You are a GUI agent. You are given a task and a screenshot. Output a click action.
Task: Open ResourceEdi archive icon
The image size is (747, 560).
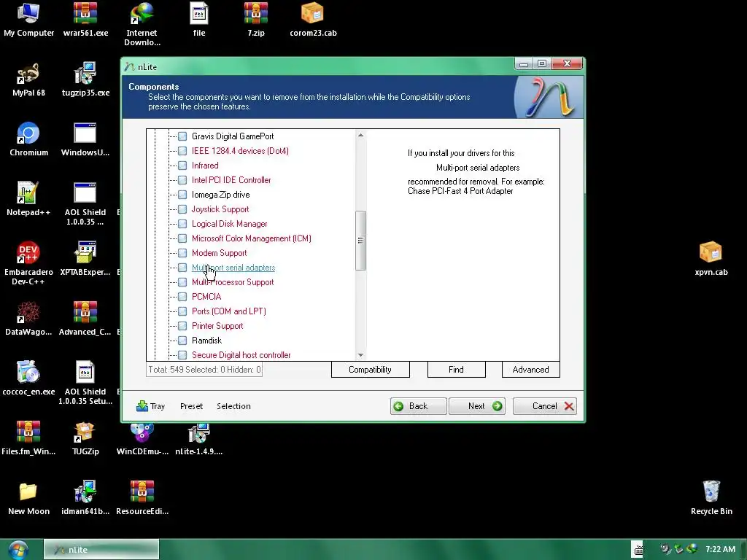[142, 498]
